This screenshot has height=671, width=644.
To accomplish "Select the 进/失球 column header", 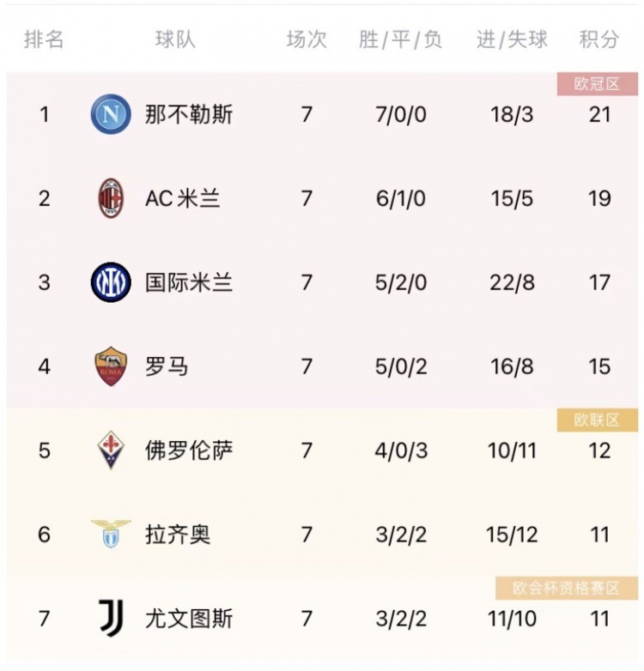I will (512, 39).
